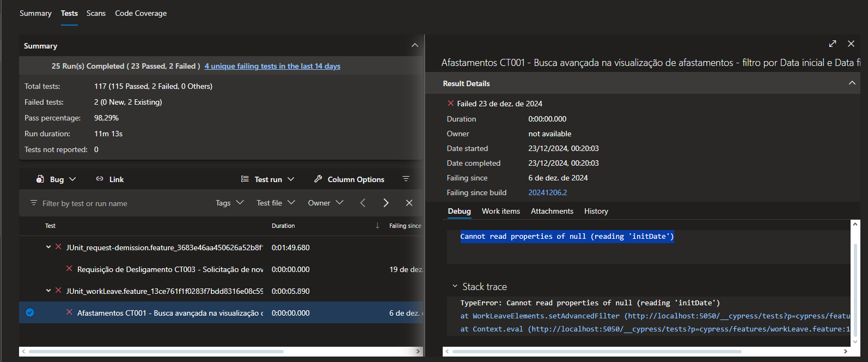The image size is (868, 362).
Task: Click the Test run grouping icon
Action: pyautogui.click(x=245, y=179)
